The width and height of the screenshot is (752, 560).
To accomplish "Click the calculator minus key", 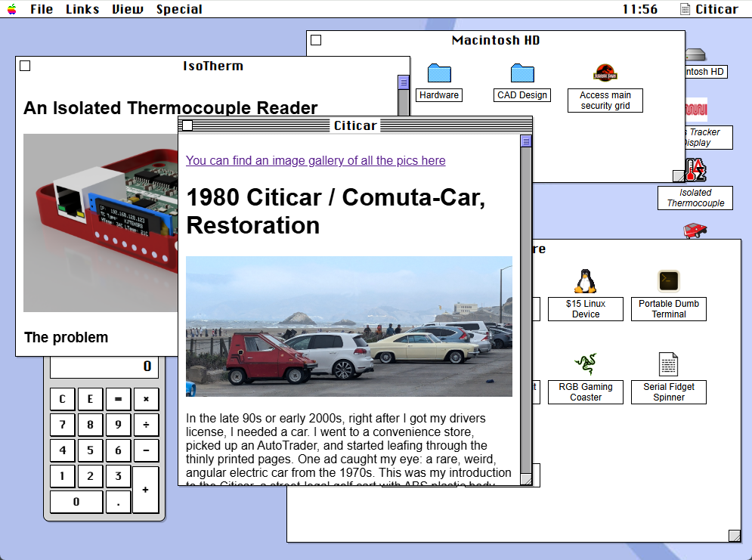I will (146, 450).
